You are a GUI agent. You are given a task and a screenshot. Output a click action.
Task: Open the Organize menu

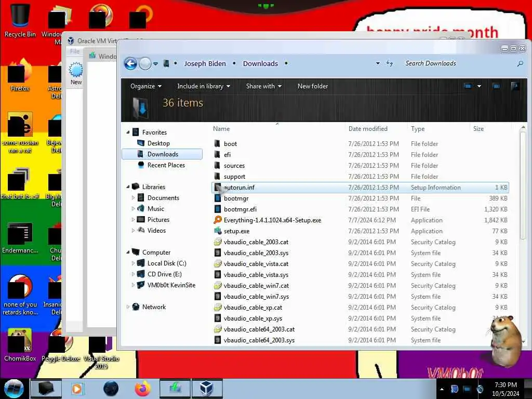[145, 86]
